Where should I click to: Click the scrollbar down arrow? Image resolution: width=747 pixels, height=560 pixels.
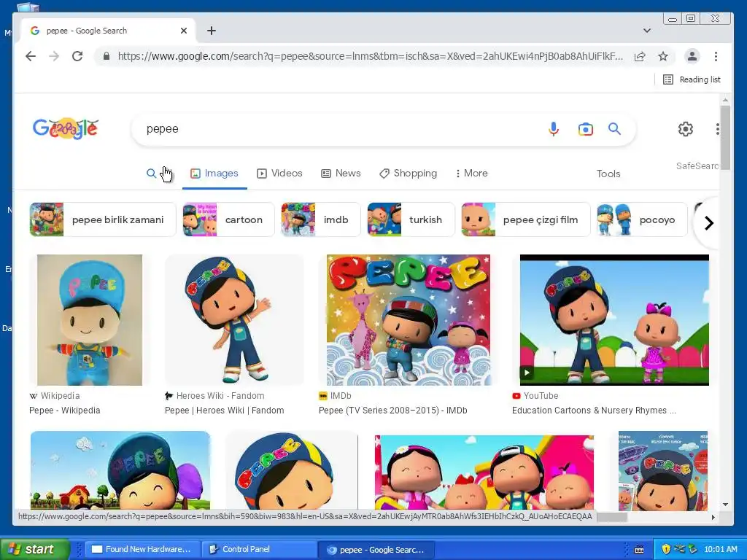725,505
